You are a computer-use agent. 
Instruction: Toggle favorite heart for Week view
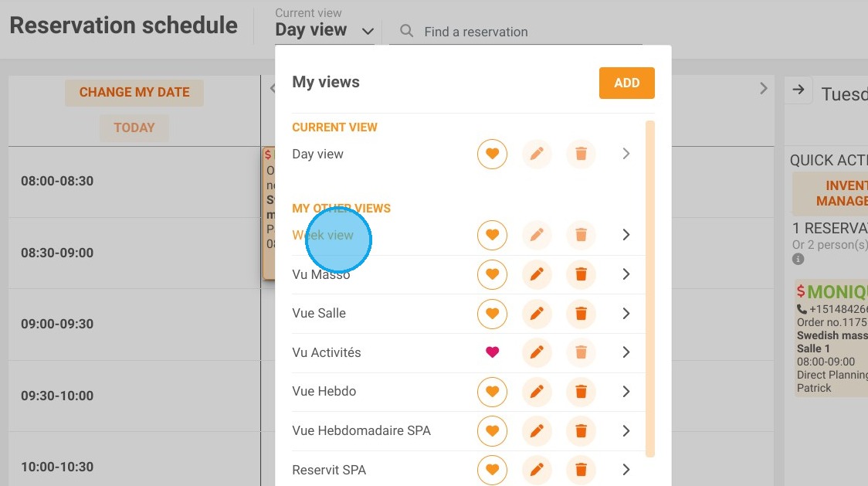click(x=492, y=235)
